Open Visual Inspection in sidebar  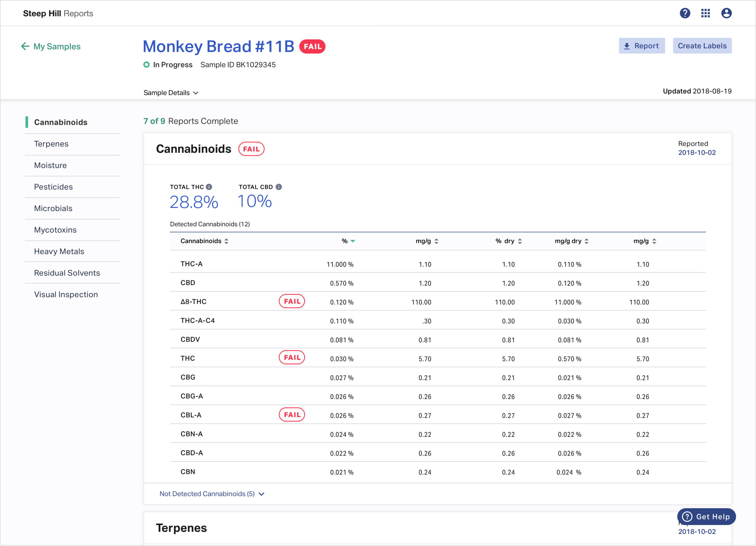(66, 294)
